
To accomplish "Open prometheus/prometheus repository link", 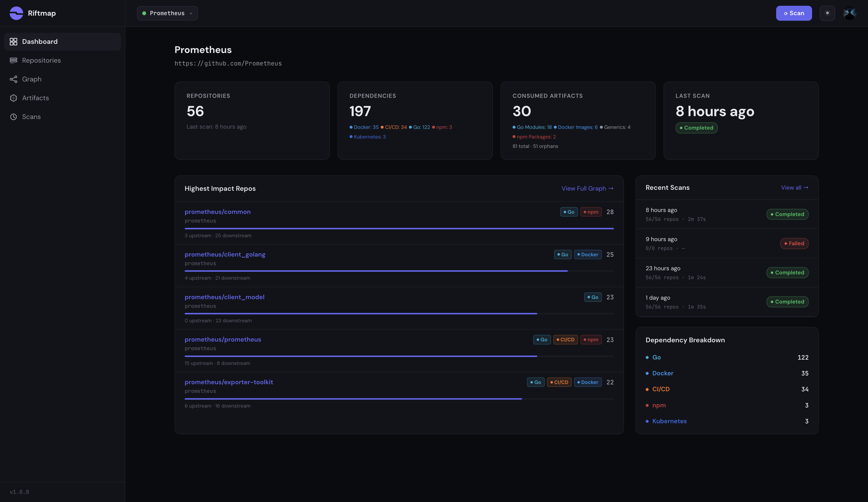I will 223,340.
